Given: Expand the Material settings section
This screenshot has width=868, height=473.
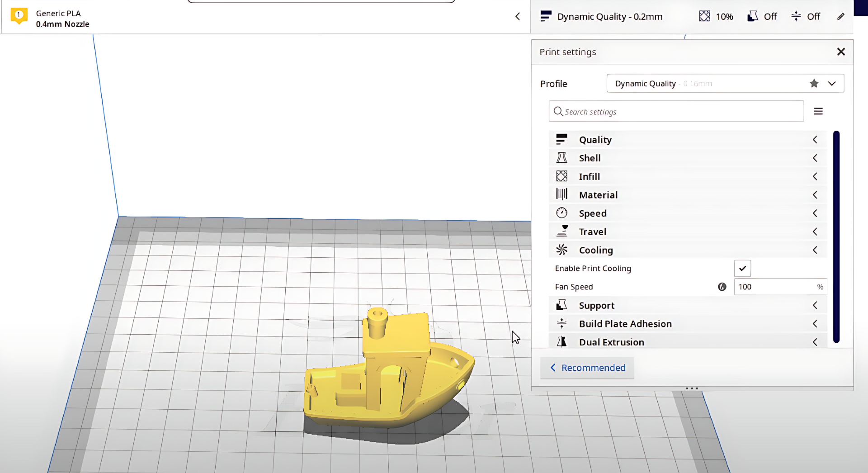Looking at the screenshot, I should pyautogui.click(x=687, y=195).
